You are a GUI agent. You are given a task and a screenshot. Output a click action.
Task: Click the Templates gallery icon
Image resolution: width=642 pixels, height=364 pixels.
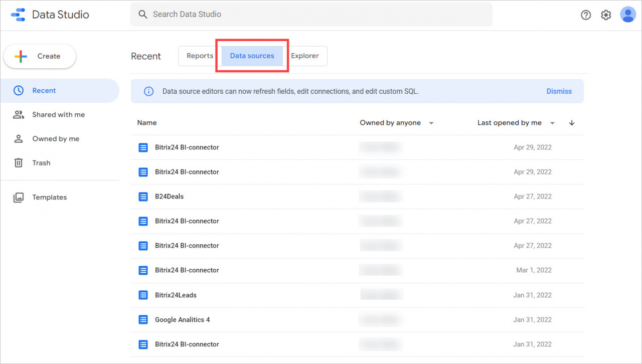tap(19, 198)
